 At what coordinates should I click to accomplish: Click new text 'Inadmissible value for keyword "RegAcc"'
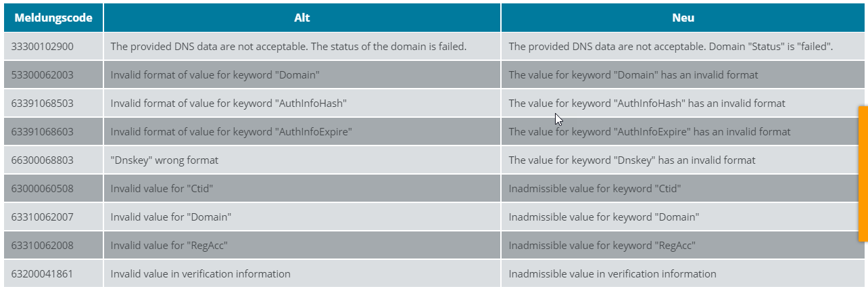tap(602, 246)
